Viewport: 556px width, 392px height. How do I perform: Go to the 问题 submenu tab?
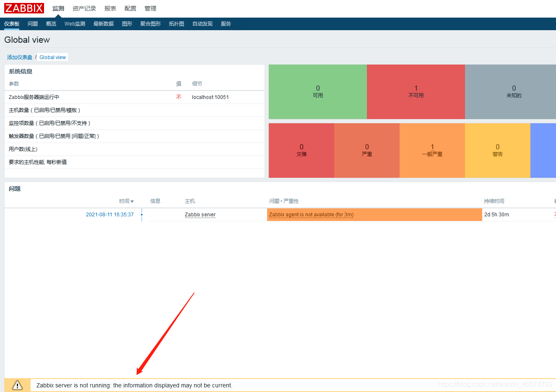click(x=33, y=24)
